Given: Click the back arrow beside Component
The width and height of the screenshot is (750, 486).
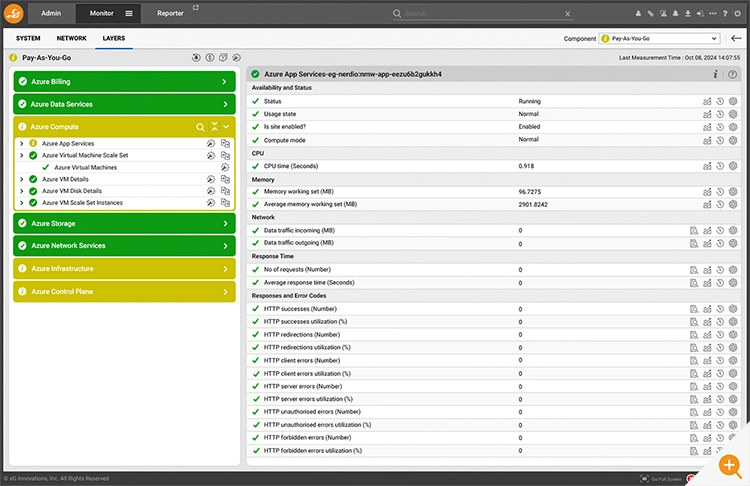Looking at the screenshot, I should [x=736, y=38].
